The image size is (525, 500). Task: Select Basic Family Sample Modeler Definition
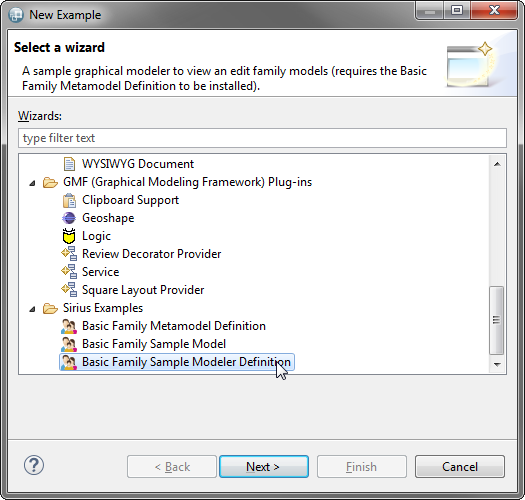(x=186, y=362)
